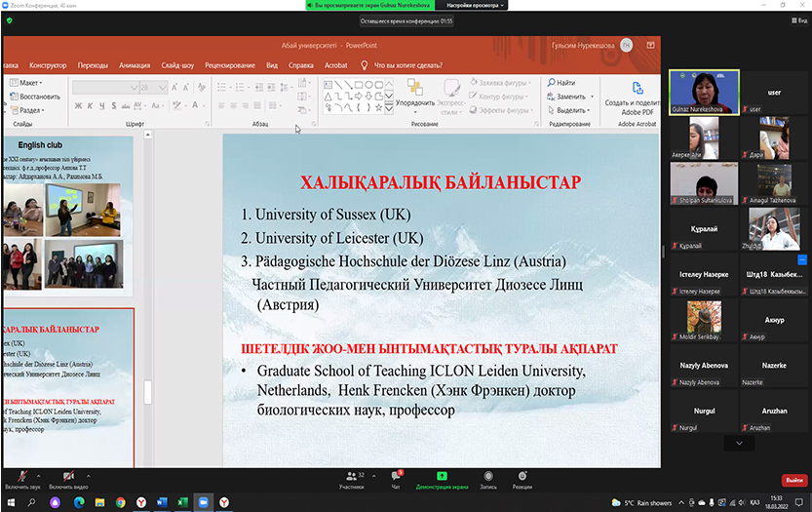Open the Чат chat panel

(396, 477)
